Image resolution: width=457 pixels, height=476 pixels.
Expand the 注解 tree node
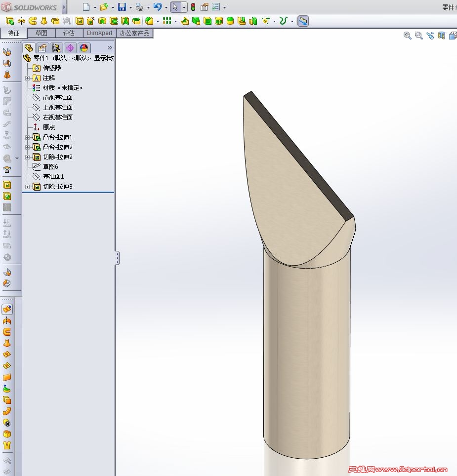point(27,78)
